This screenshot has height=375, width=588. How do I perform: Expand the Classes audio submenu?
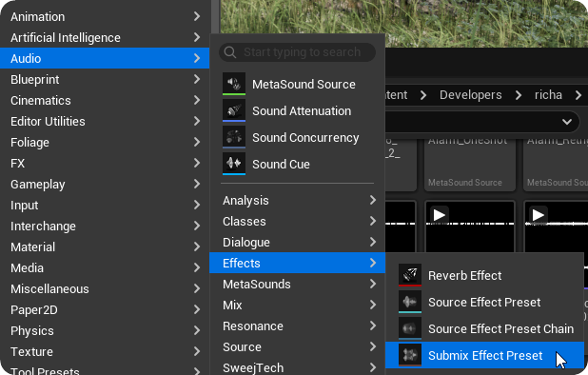(x=297, y=221)
